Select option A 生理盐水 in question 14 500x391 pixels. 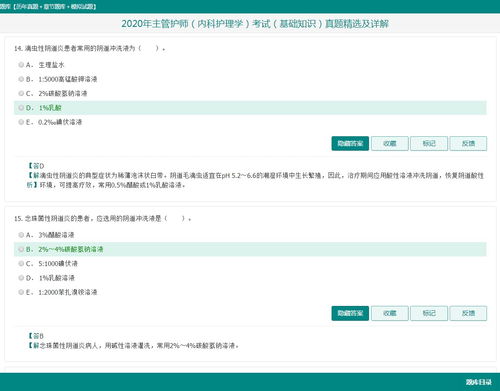coord(21,65)
